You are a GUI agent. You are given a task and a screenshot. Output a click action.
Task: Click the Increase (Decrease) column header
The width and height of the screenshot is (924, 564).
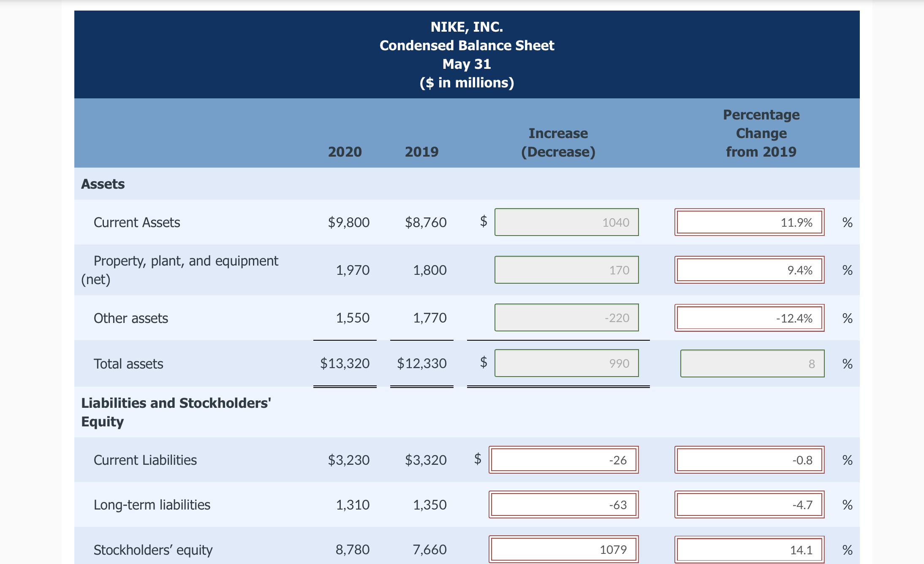click(x=558, y=142)
